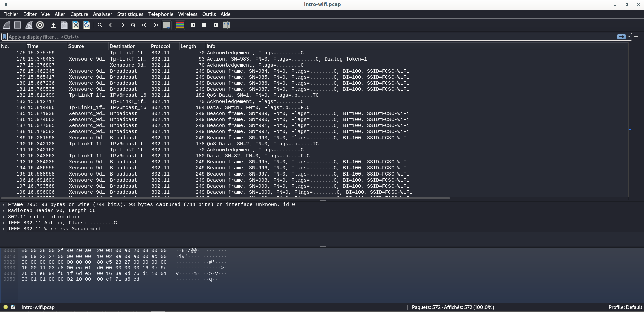The width and height of the screenshot is (644, 312).
Task: Open the Statistiques menu
Action: pos(130,14)
